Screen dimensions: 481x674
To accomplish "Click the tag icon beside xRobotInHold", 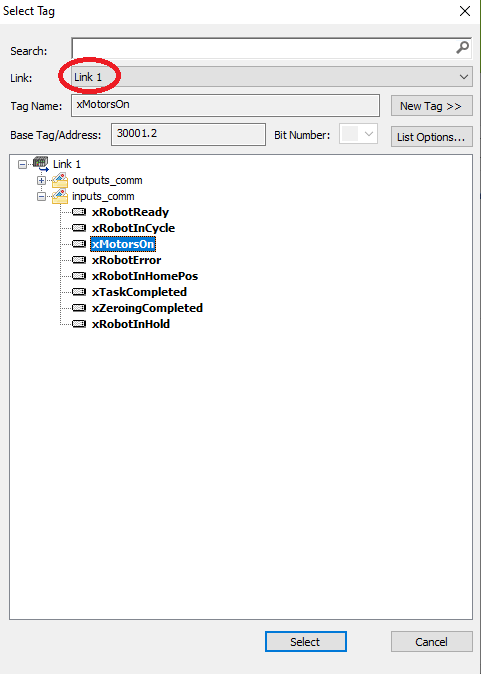I will pyautogui.click(x=79, y=324).
